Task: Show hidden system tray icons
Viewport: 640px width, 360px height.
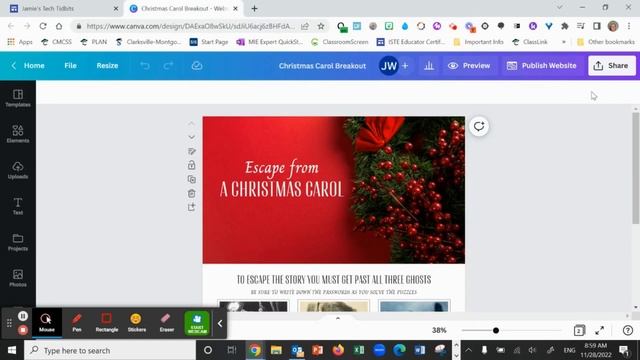Action: (x=469, y=350)
